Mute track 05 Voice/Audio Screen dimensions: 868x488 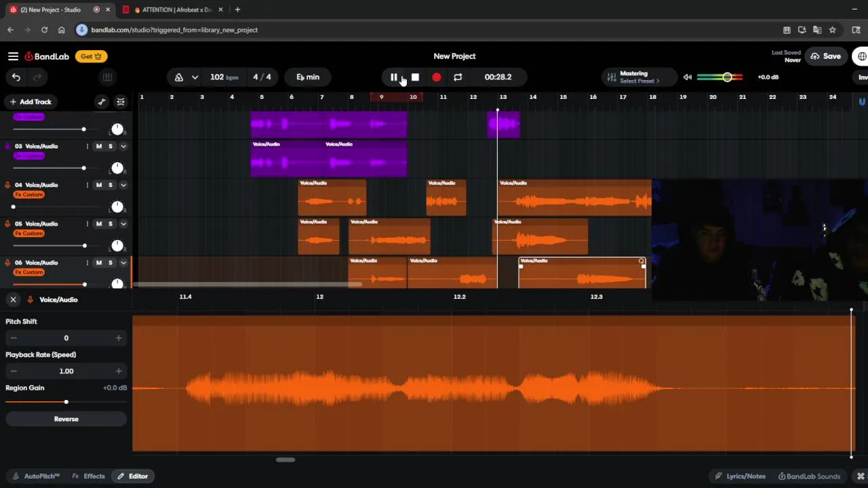pyautogui.click(x=99, y=224)
